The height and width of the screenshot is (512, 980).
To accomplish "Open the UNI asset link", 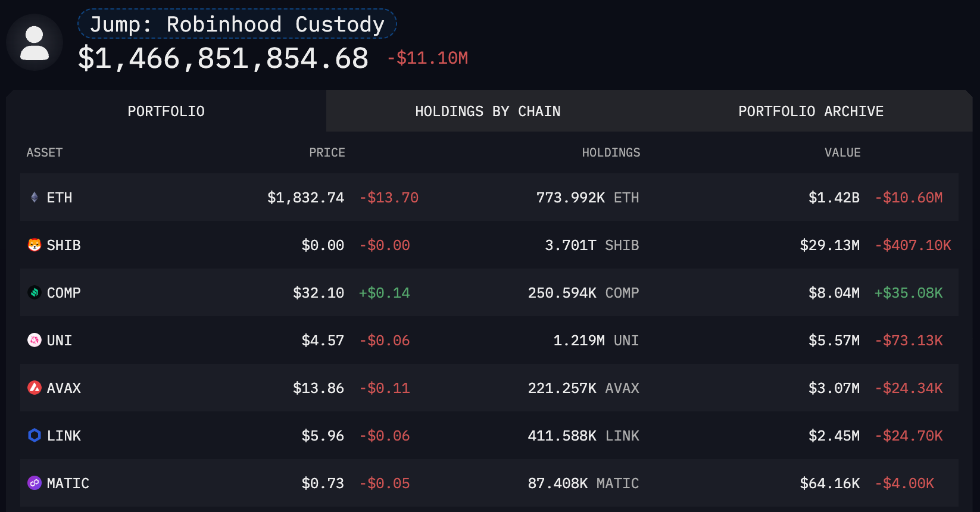I will [60, 341].
